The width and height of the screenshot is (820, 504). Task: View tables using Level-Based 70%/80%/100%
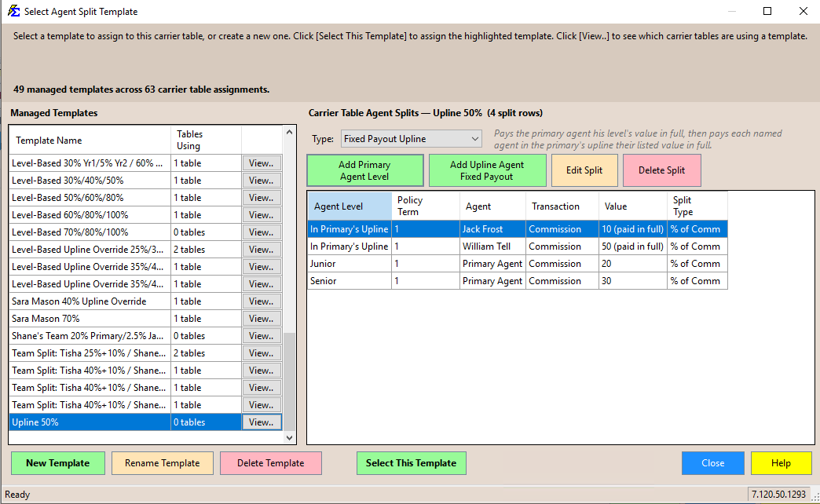(262, 232)
